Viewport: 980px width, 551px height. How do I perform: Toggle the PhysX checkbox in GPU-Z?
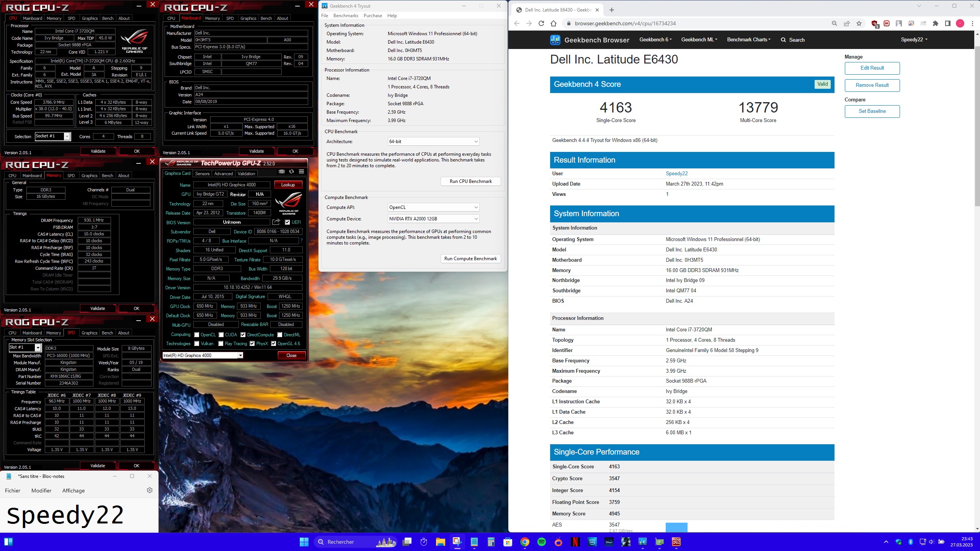(252, 344)
